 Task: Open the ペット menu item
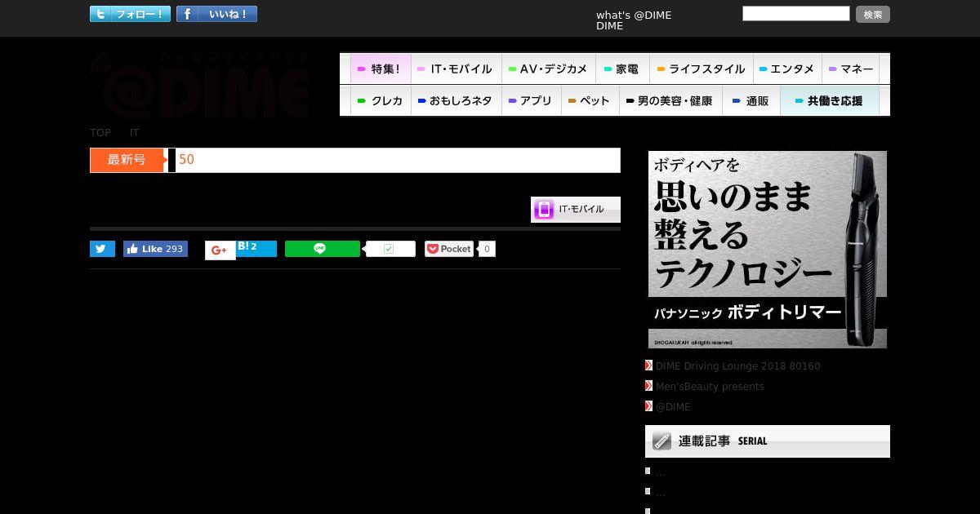point(590,100)
